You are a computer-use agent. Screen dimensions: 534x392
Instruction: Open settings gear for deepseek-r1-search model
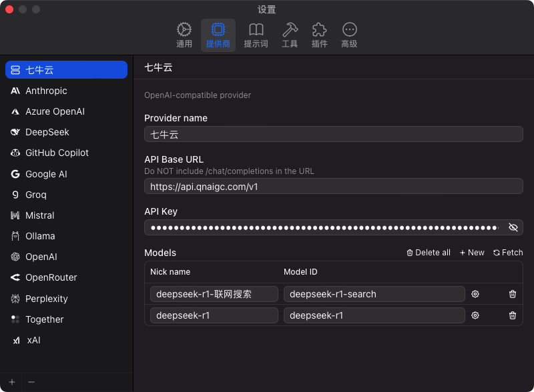click(475, 294)
